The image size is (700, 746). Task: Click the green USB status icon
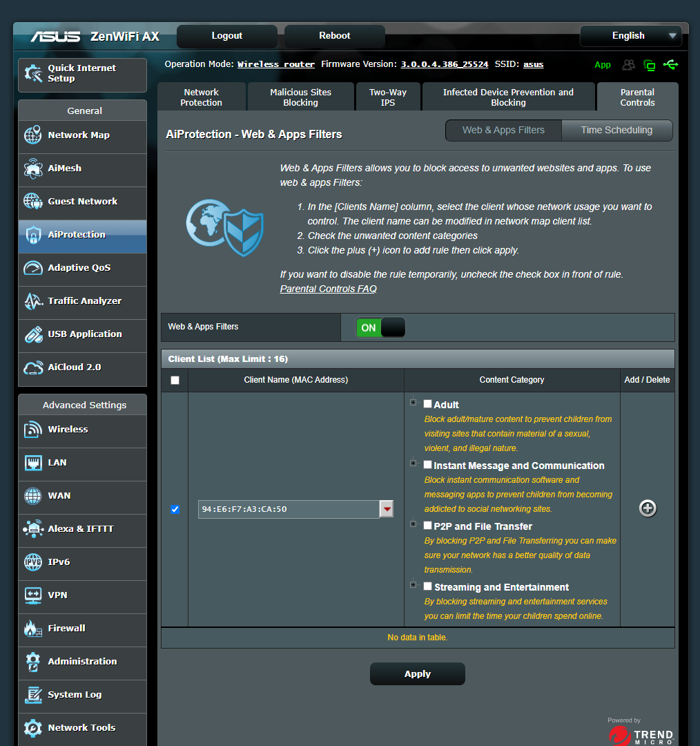[x=671, y=64]
